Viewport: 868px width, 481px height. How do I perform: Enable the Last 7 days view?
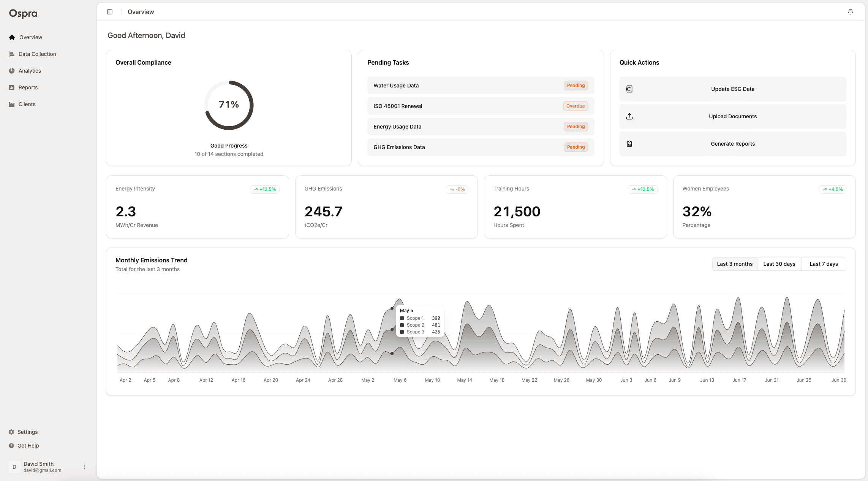pos(824,264)
